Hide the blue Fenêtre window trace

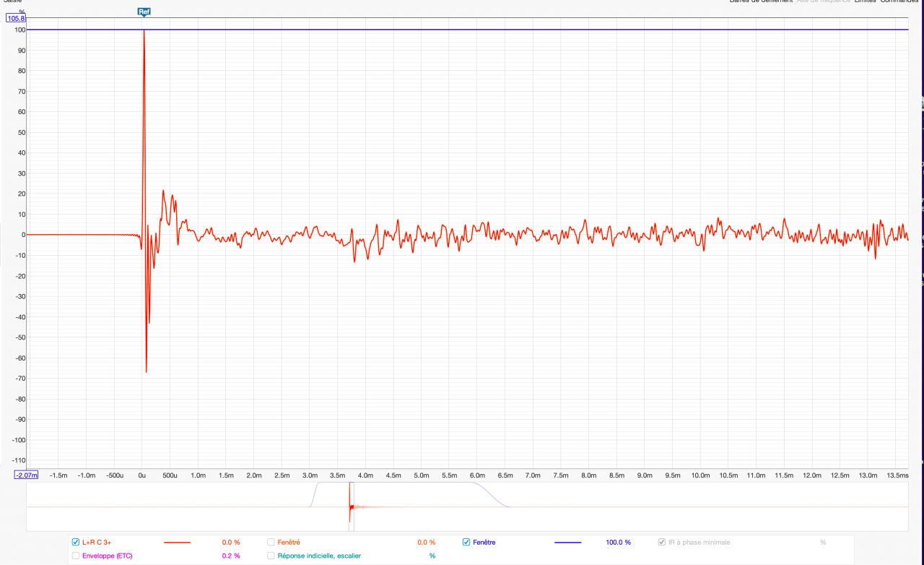coord(466,542)
